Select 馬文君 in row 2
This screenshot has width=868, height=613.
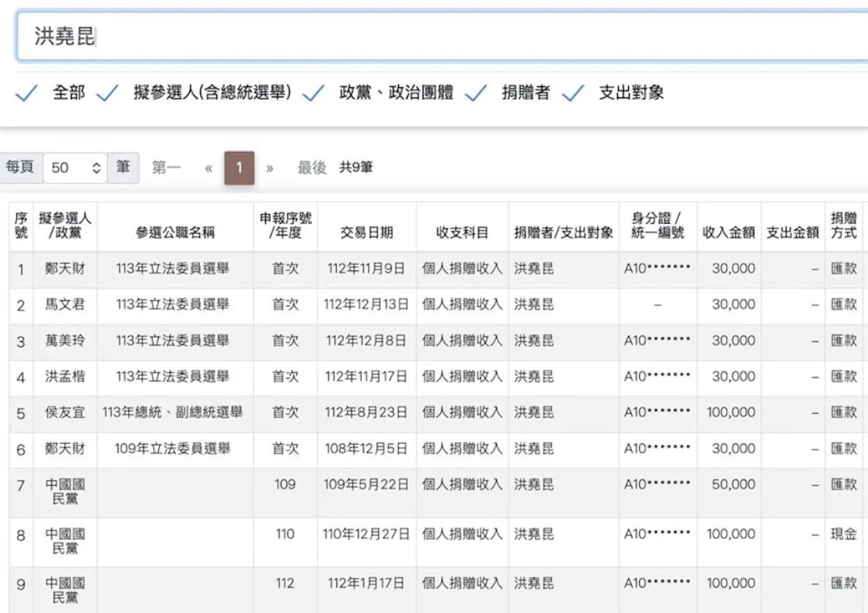tap(65, 304)
